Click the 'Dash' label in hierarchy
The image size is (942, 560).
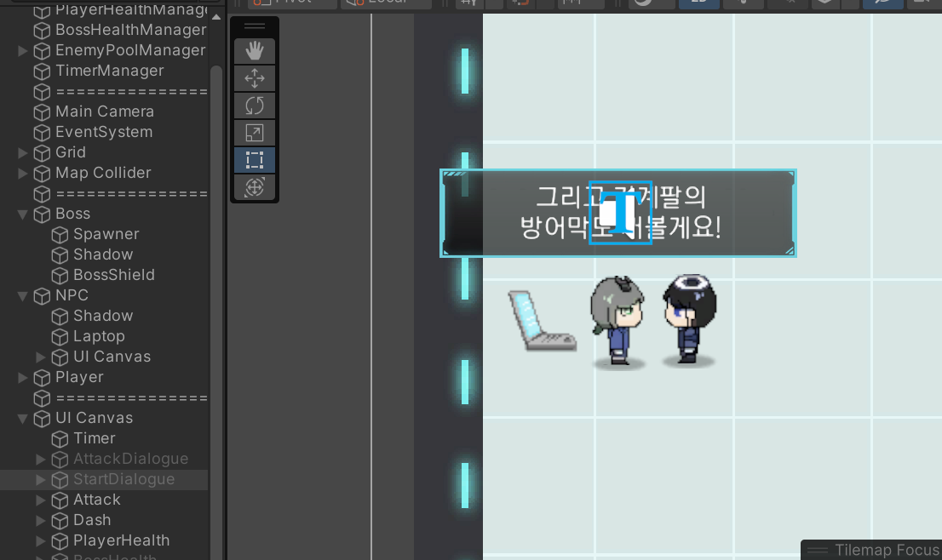(92, 520)
